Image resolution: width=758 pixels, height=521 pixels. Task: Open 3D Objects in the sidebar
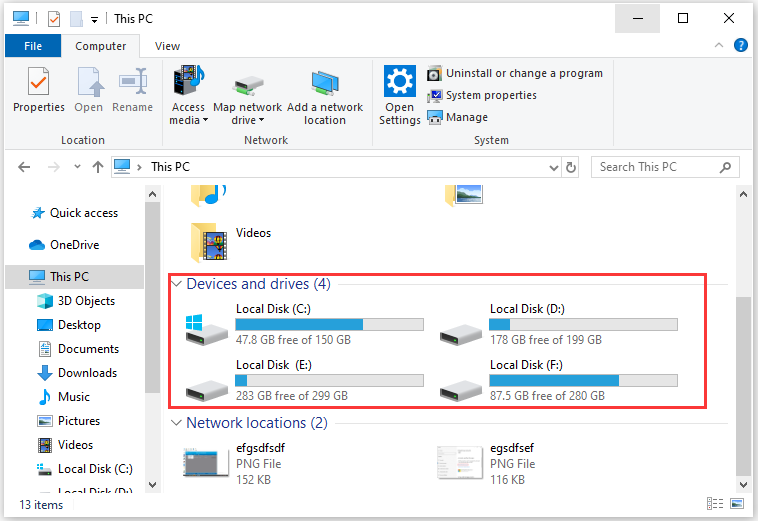[x=76, y=301]
